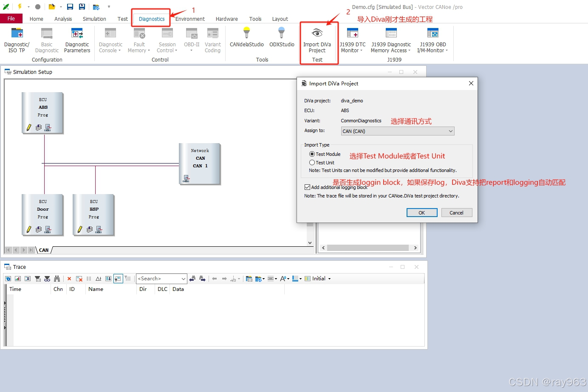
Task: Click the Start measurement lightning icon
Action: coord(20,7)
